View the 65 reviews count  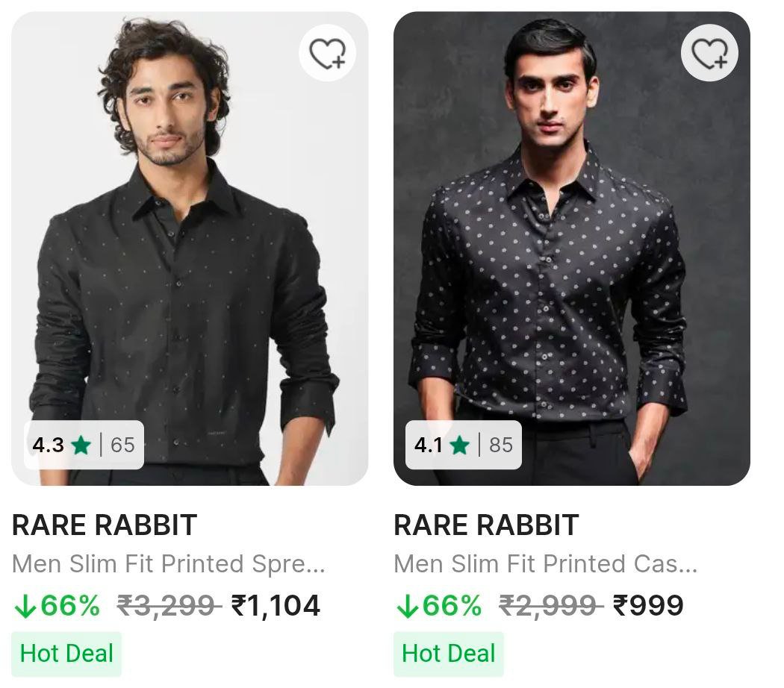pos(122,445)
